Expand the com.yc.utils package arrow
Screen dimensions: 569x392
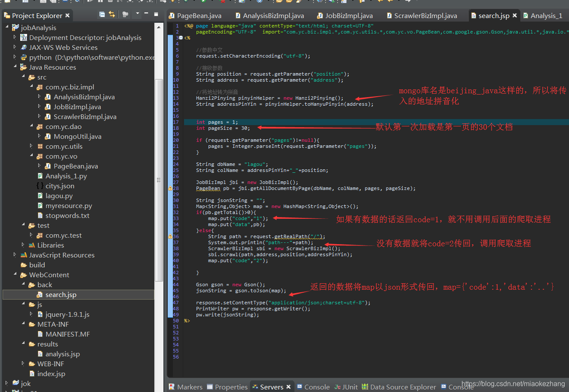[x=31, y=146]
